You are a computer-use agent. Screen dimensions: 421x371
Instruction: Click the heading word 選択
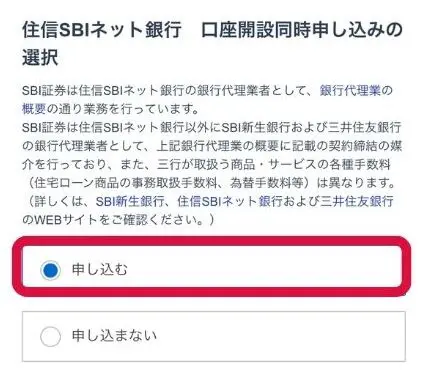tap(40, 58)
